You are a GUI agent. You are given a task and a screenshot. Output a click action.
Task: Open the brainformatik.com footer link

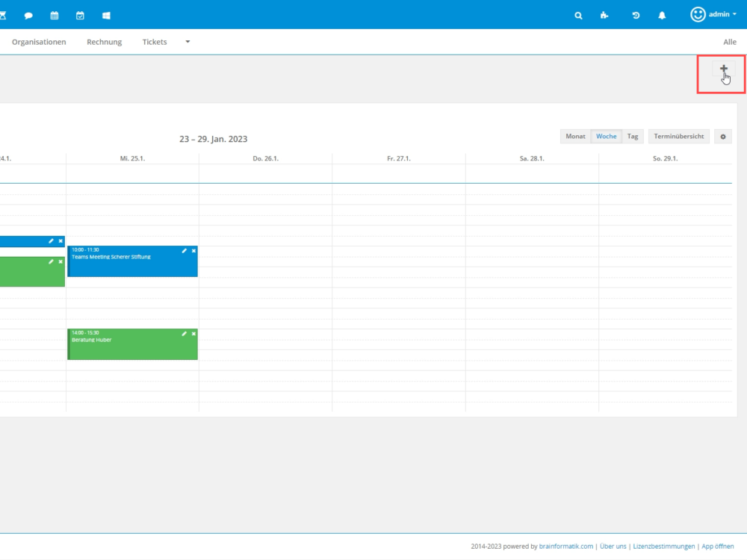coord(566,547)
